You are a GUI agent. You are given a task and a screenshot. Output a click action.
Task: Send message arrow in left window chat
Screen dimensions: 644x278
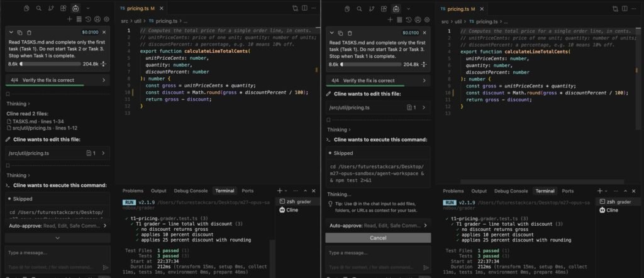click(x=106, y=267)
